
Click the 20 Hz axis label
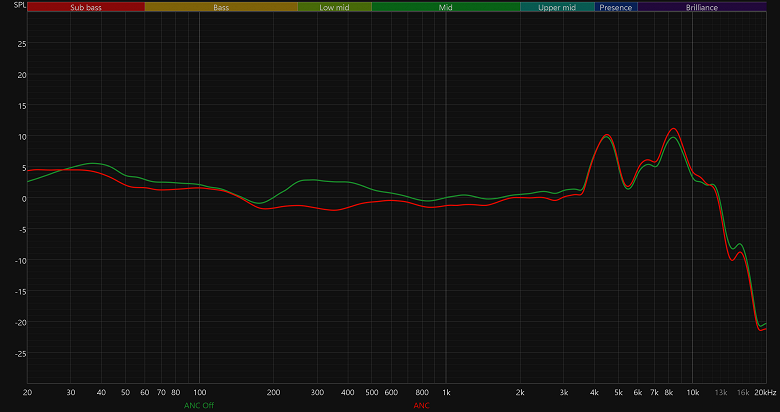(x=27, y=393)
